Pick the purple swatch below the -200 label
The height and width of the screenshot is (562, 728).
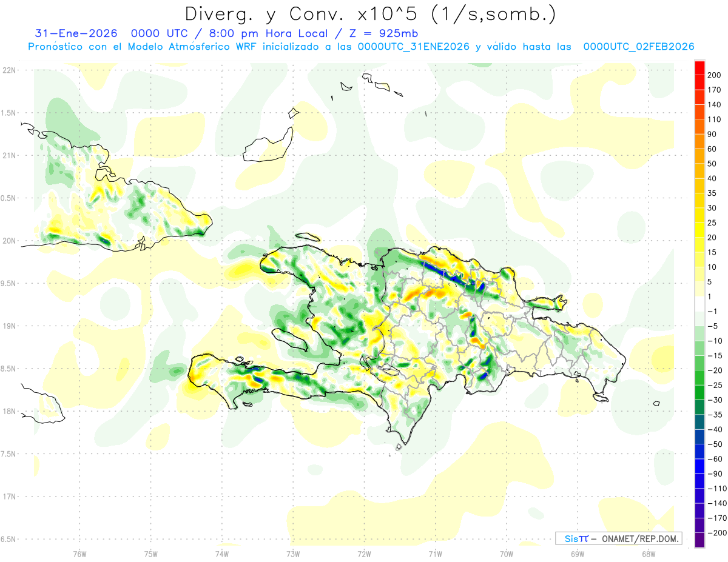(x=699, y=540)
